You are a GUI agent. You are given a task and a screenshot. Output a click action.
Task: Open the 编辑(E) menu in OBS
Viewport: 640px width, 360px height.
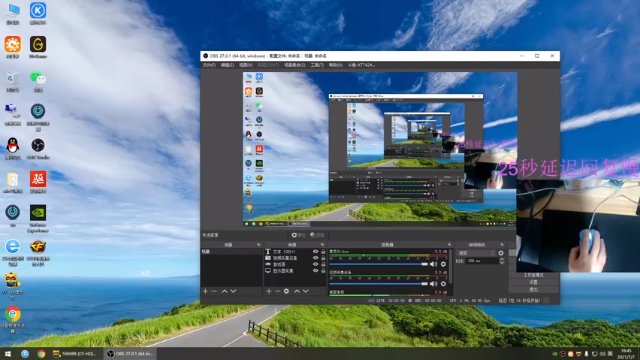tap(227, 65)
